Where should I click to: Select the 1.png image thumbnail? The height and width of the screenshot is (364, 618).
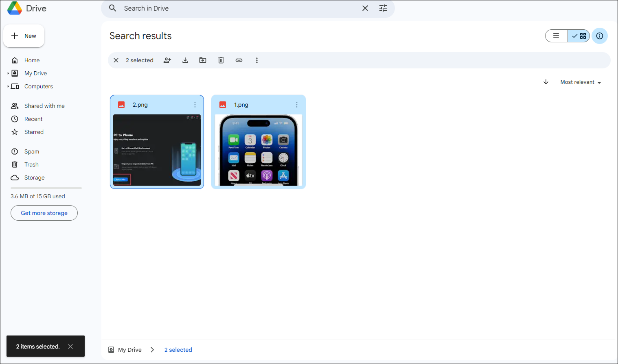259,150
